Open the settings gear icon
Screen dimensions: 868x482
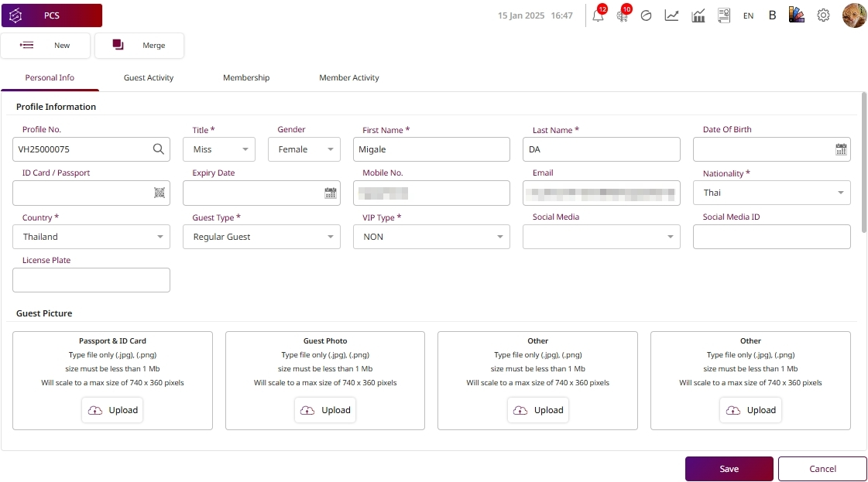823,15
